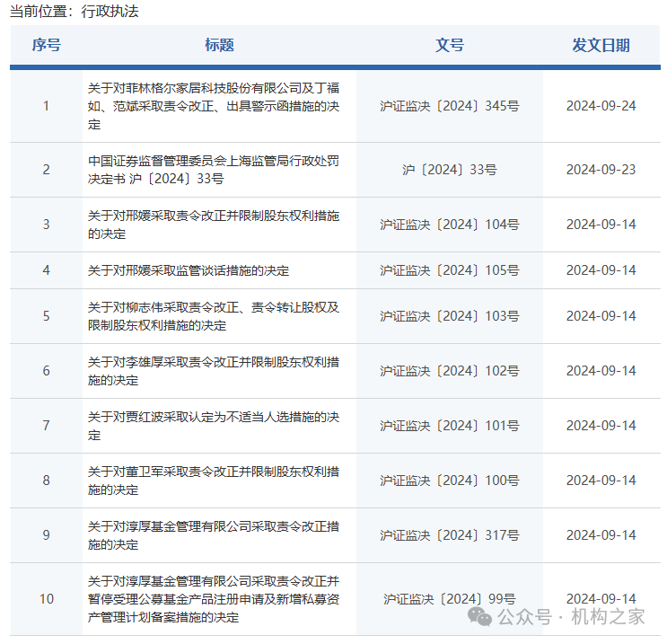Image resolution: width=667 pixels, height=644 pixels.
Task: Open 淳厚基金 暂停受理公募基金产品注册 decision
Action: [x=214, y=599]
